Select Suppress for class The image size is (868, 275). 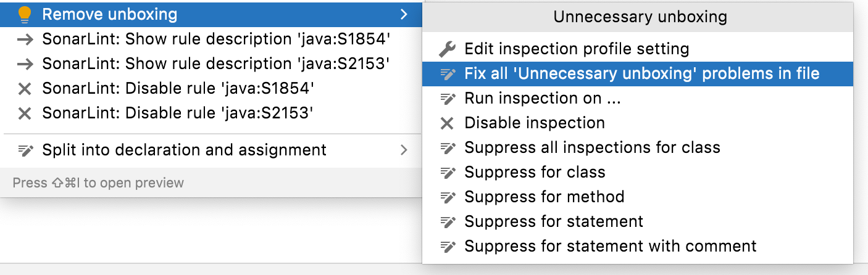coord(638,173)
